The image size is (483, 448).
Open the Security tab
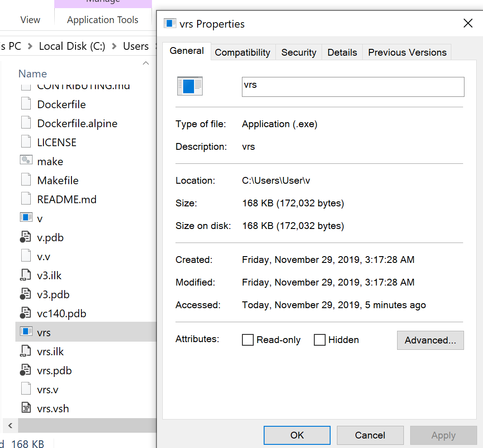[x=299, y=52]
